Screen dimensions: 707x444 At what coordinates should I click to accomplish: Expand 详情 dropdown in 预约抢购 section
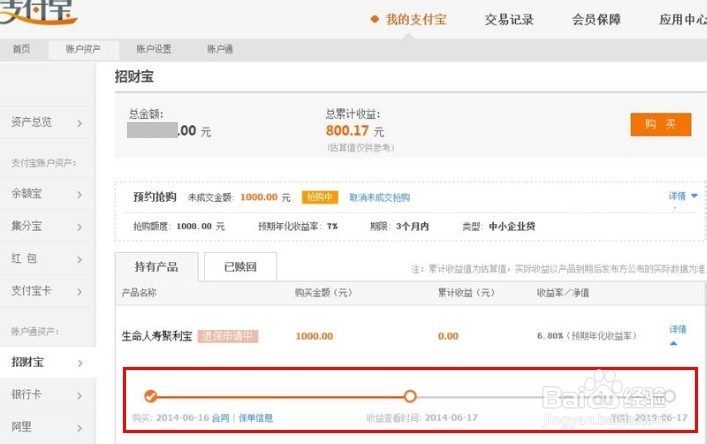tap(683, 196)
